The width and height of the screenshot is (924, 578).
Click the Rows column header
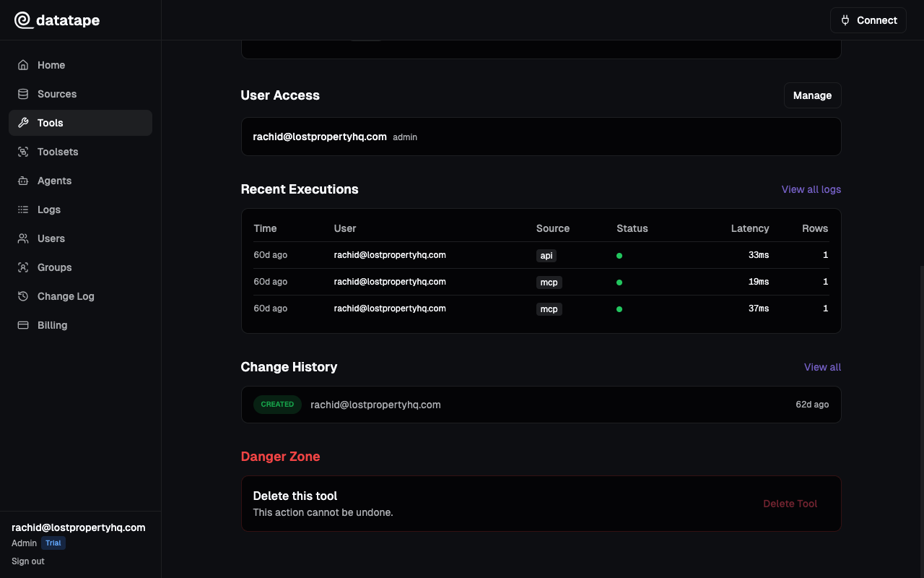tap(815, 228)
